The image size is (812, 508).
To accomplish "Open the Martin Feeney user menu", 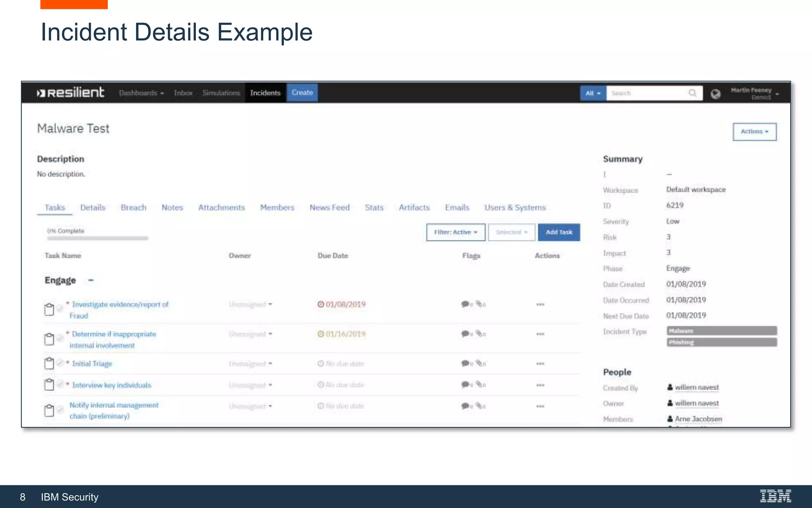I will click(755, 94).
